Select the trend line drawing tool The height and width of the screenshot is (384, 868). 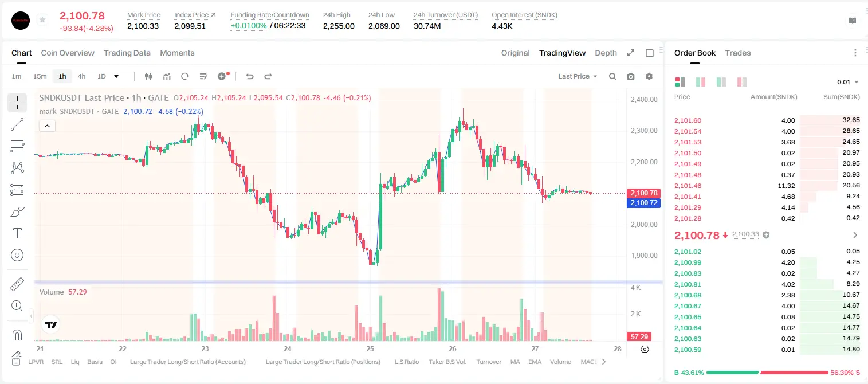pyautogui.click(x=17, y=124)
